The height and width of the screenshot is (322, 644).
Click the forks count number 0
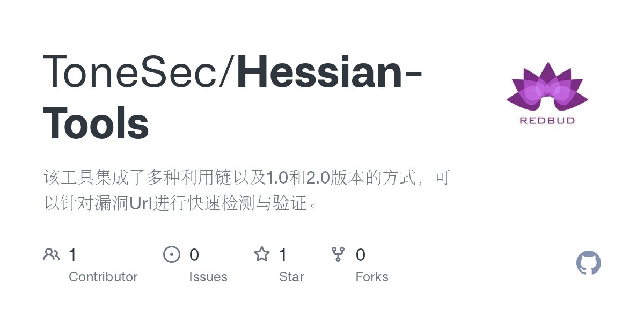click(x=361, y=255)
